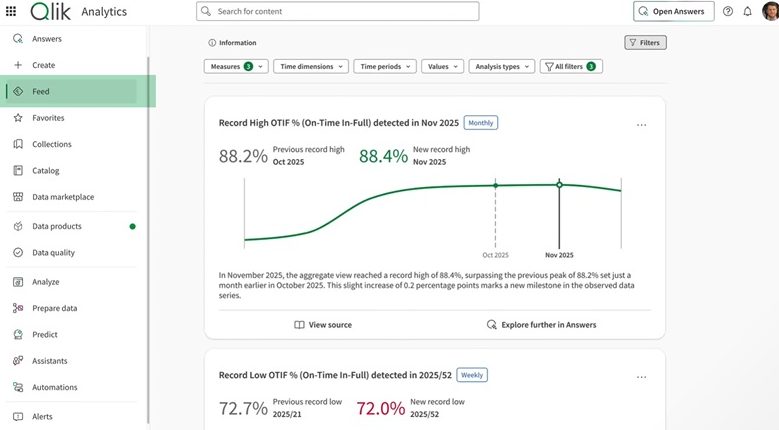Click the green dot beside Data products

133,226
